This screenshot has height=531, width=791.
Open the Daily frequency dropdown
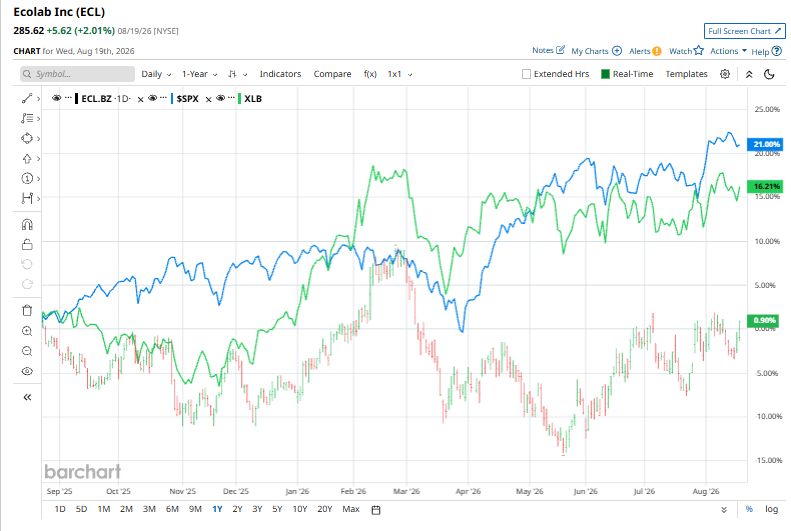pos(156,74)
